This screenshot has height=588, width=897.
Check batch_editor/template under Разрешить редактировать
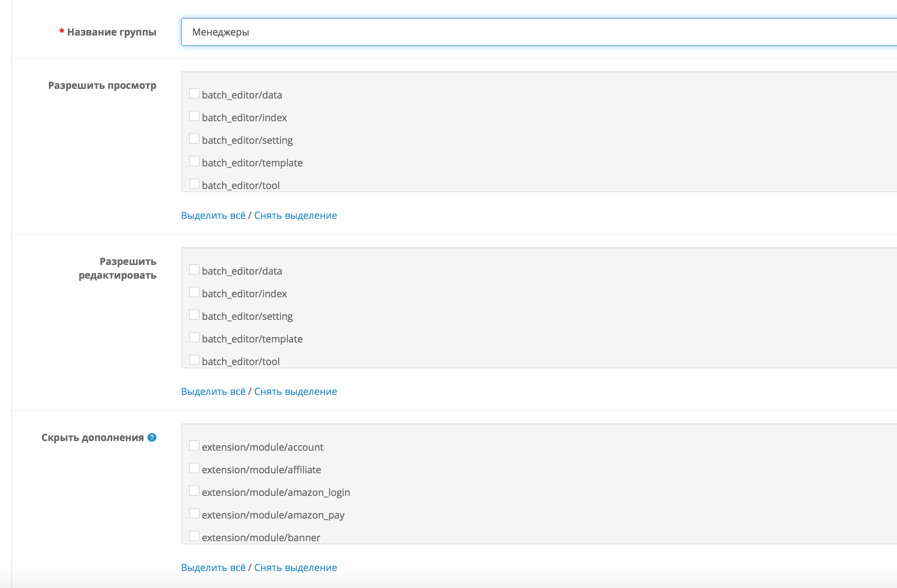tap(194, 338)
